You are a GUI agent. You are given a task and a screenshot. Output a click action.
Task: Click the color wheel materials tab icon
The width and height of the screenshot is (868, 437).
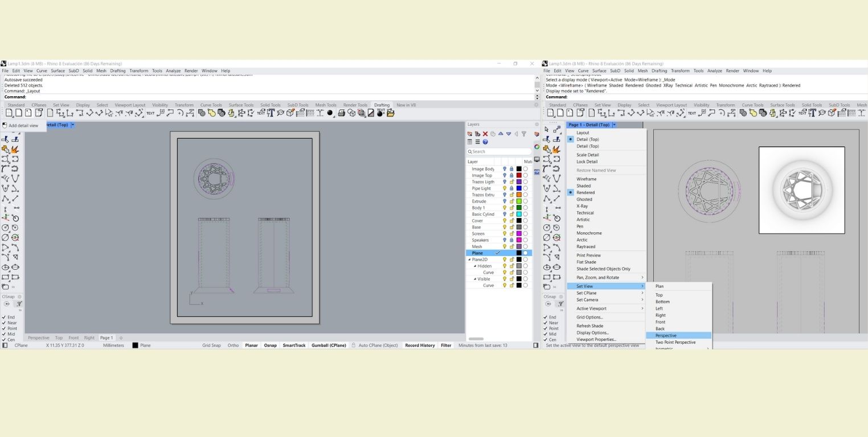tap(537, 147)
